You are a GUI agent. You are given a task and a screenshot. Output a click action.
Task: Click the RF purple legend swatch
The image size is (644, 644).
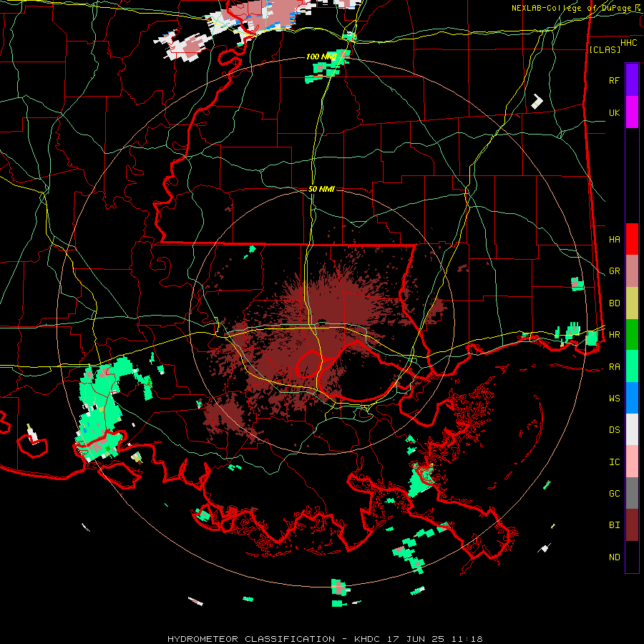click(x=632, y=80)
